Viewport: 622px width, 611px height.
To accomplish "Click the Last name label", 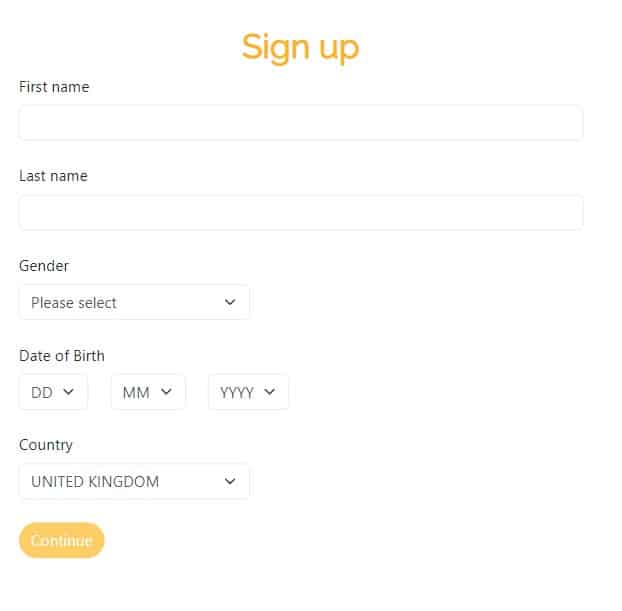I will pos(53,176).
